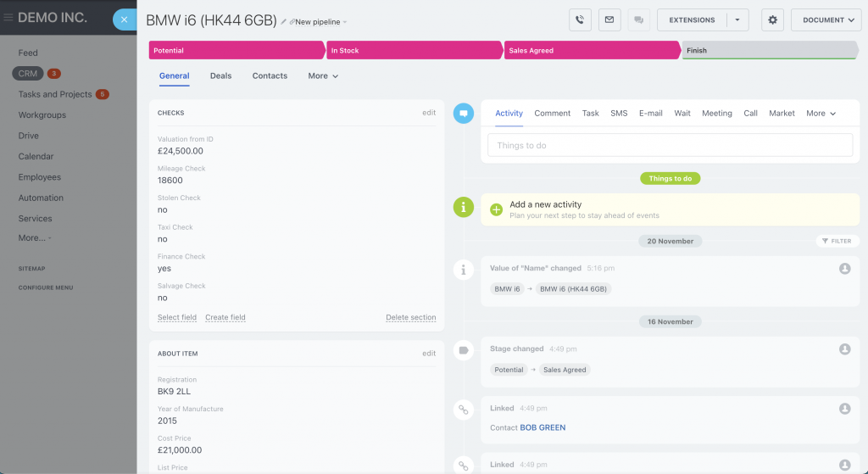
Task: Click Configure Menu in sidebar
Action: click(46, 287)
